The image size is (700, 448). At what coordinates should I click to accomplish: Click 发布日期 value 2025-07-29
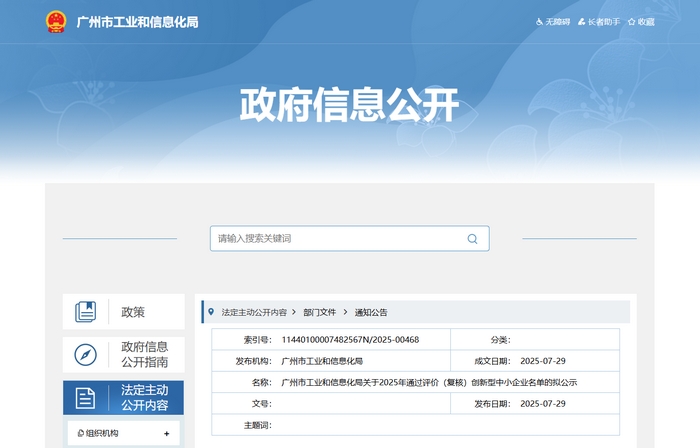[543, 404]
